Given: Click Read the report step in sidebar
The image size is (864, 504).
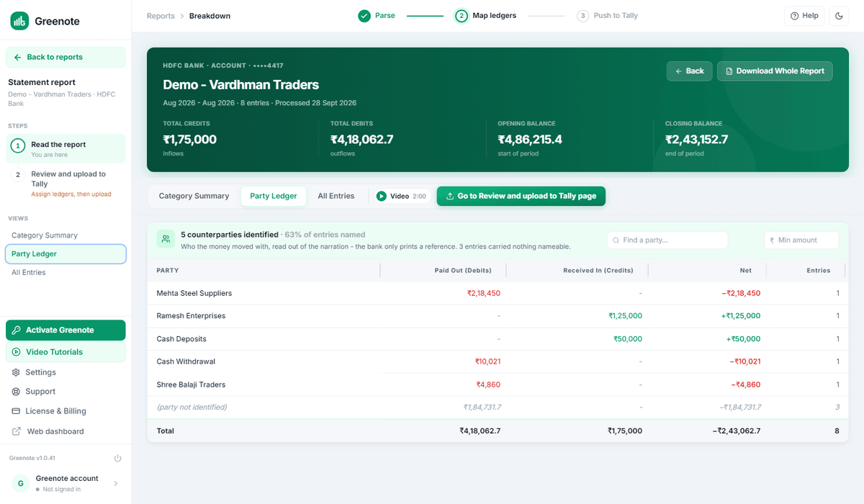Looking at the screenshot, I should point(66,149).
